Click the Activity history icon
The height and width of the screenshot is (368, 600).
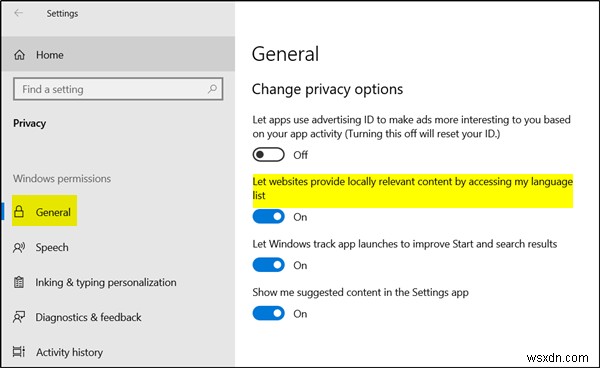coord(19,352)
